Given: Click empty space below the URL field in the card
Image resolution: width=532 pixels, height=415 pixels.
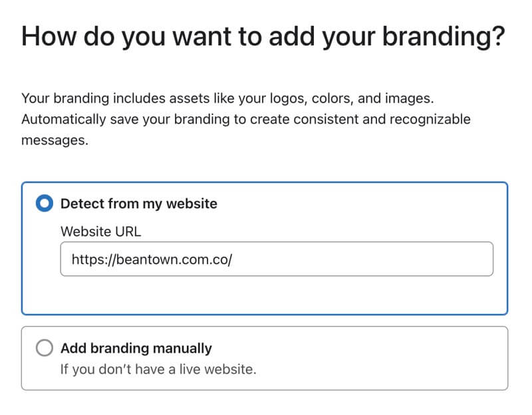Looking at the screenshot, I should point(266,295).
